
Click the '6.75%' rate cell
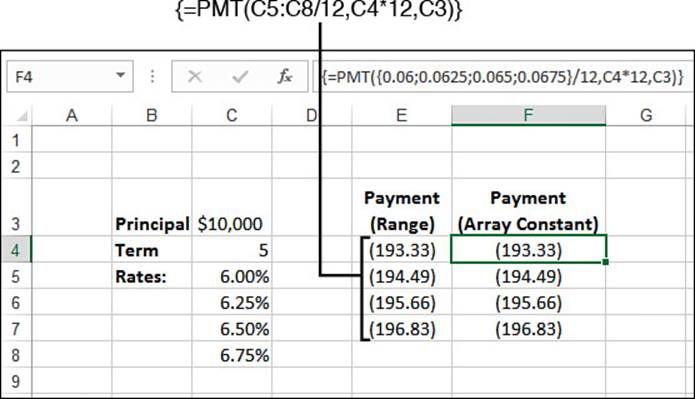point(232,355)
